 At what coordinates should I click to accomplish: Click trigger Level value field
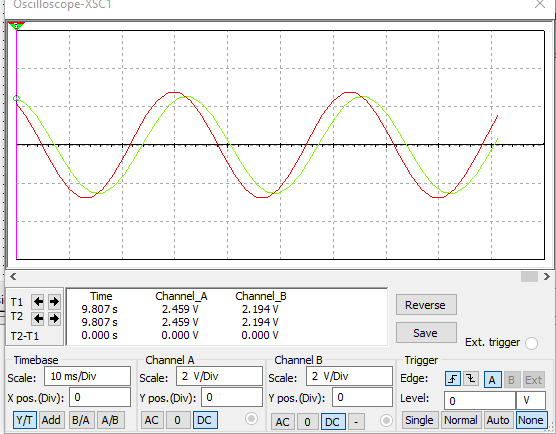coord(480,401)
